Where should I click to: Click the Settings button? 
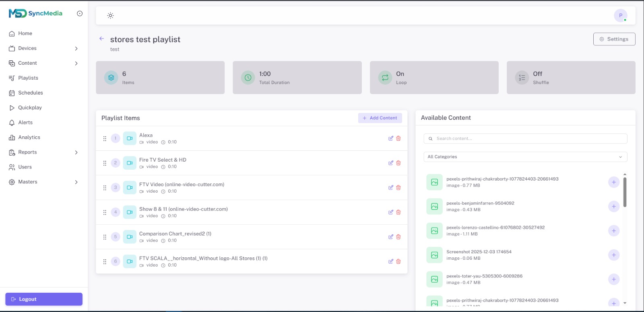coord(614,39)
